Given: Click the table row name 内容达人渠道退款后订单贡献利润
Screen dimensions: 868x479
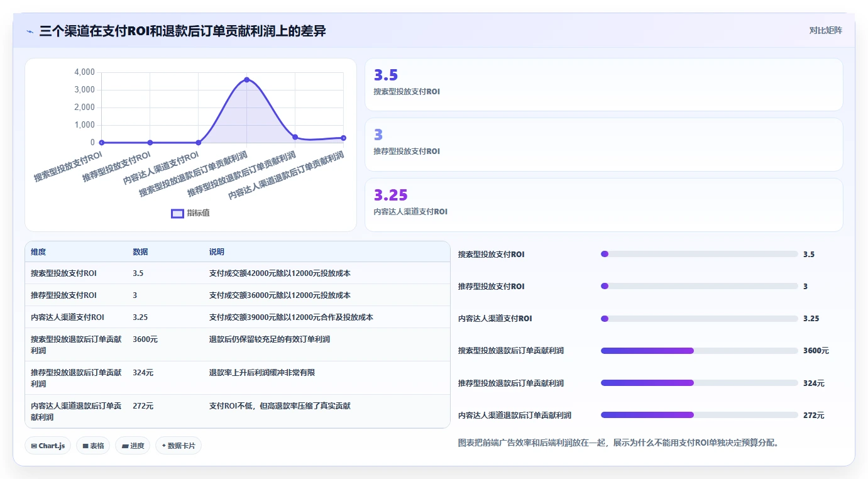Looking at the screenshot, I should 76,412.
